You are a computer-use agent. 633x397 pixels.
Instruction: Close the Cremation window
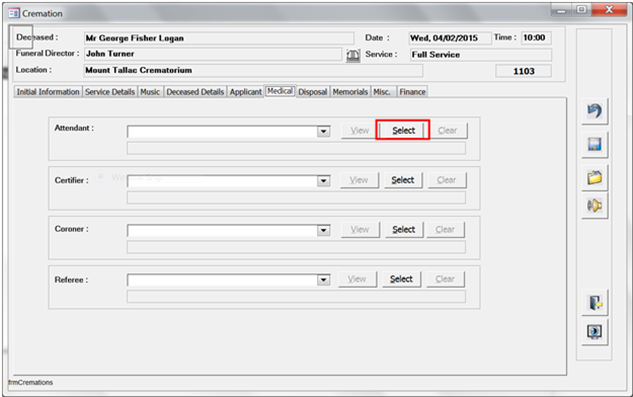pos(609,10)
